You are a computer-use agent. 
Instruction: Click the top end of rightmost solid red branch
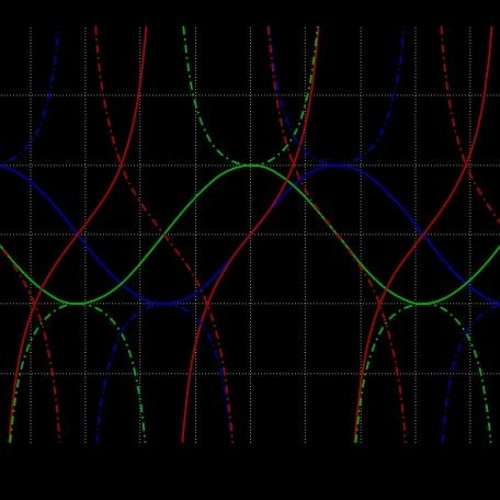click(x=492, y=28)
